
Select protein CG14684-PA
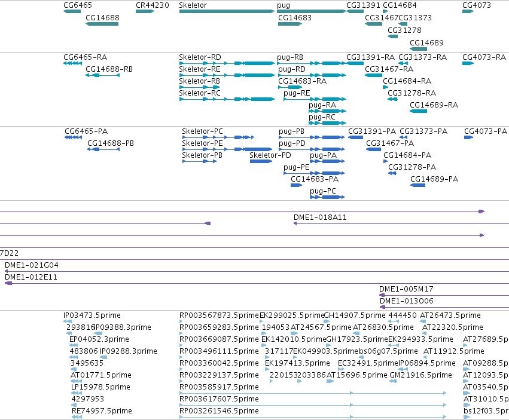coord(407,155)
